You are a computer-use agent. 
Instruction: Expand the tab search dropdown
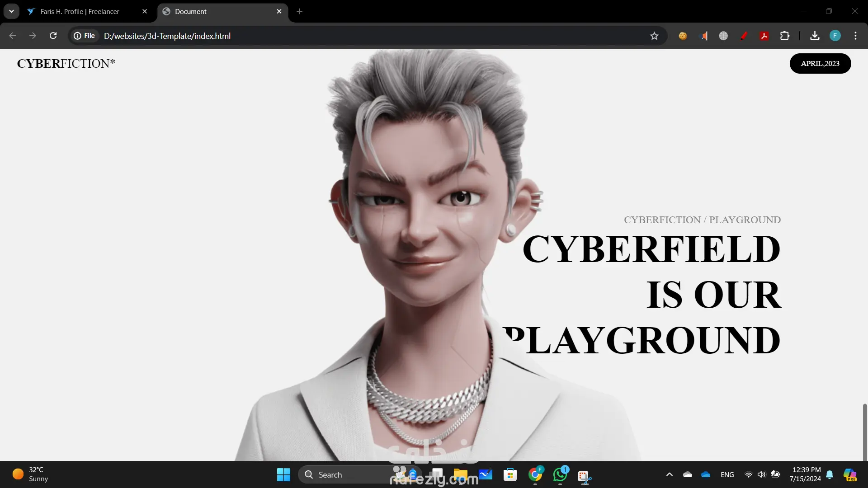[x=11, y=11]
